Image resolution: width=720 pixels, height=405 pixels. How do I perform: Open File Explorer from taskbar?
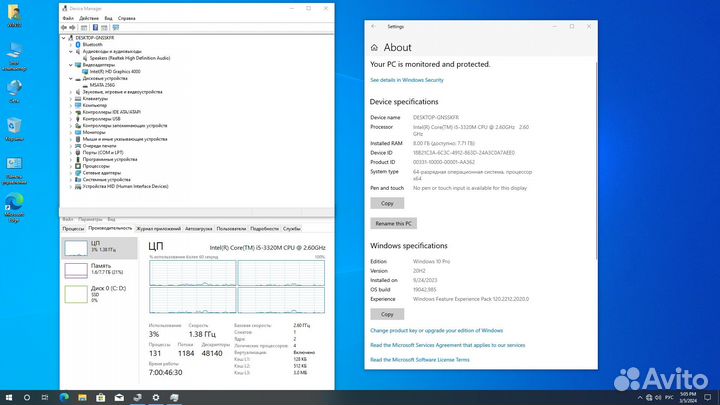click(x=82, y=398)
